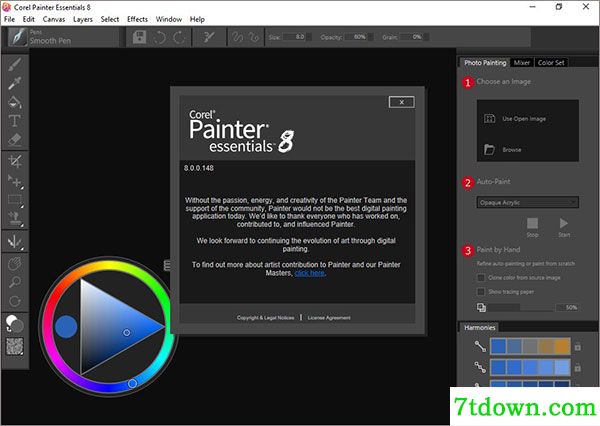Screen dimensions: 600x426
Task: Toggle the lock on second harmony row
Action: pyautogui.click(x=578, y=368)
